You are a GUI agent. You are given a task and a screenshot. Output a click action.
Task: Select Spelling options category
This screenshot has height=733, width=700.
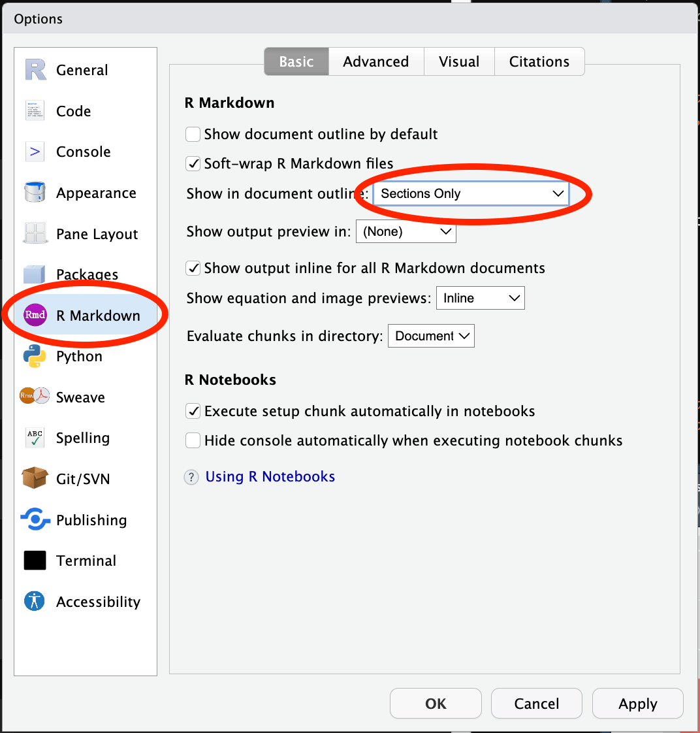(x=86, y=438)
